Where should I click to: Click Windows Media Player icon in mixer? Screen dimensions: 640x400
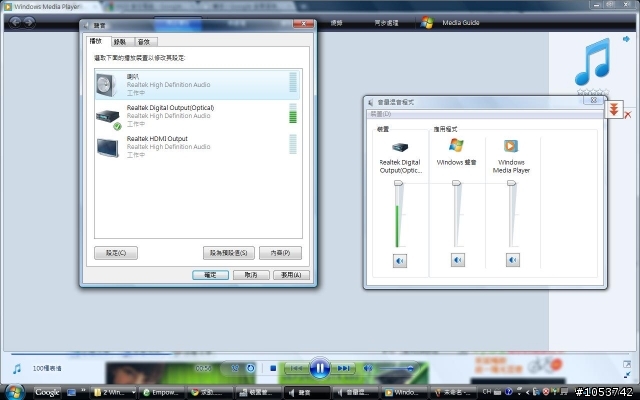coord(511,146)
